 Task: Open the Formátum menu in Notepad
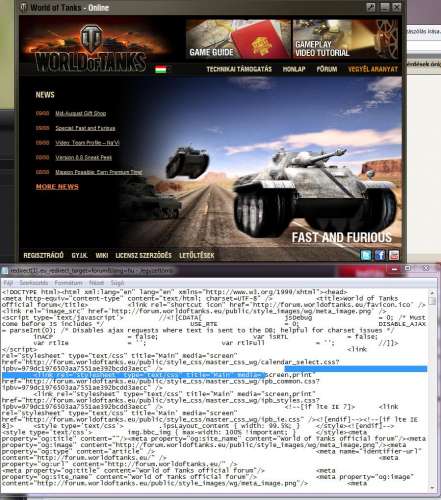68,283
